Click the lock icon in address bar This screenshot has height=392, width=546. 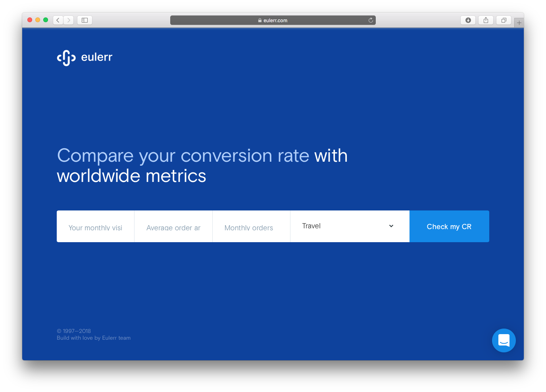(x=260, y=20)
